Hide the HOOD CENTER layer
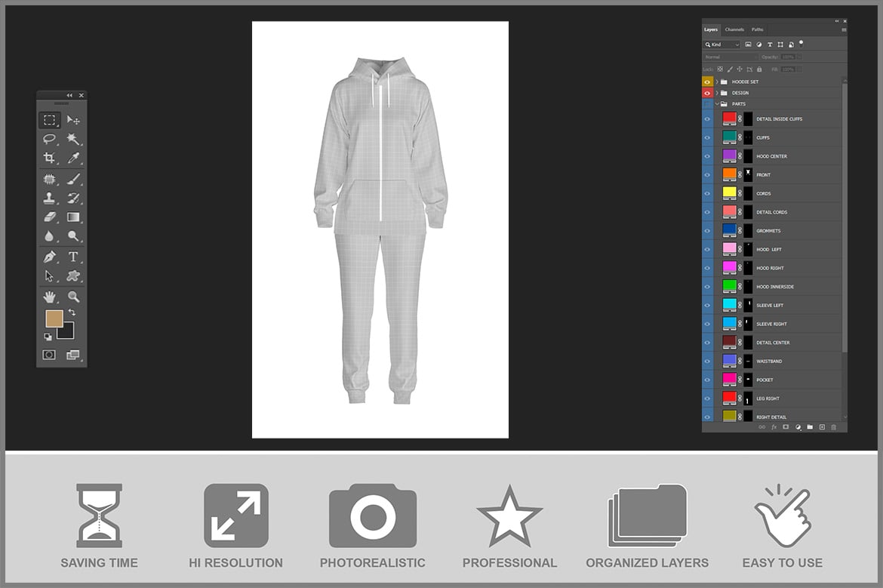The width and height of the screenshot is (883, 588). click(x=707, y=156)
